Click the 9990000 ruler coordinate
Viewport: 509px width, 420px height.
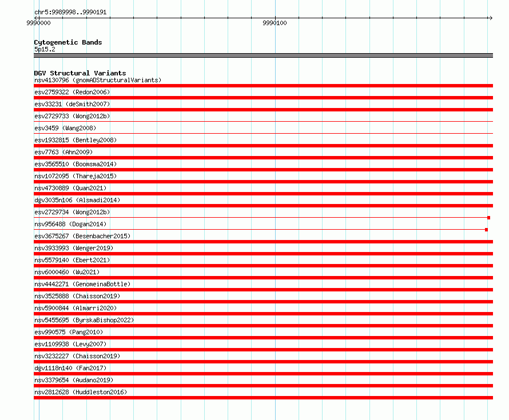(38, 23)
